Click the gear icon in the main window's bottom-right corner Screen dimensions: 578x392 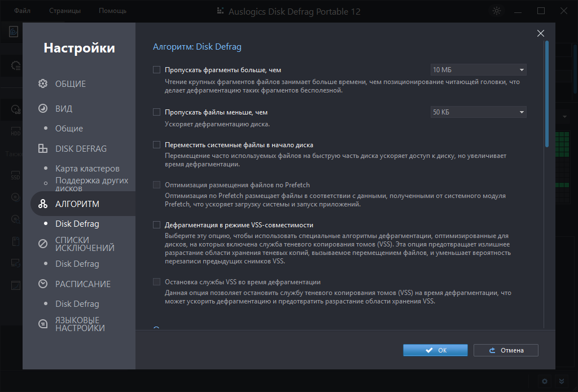(x=545, y=381)
